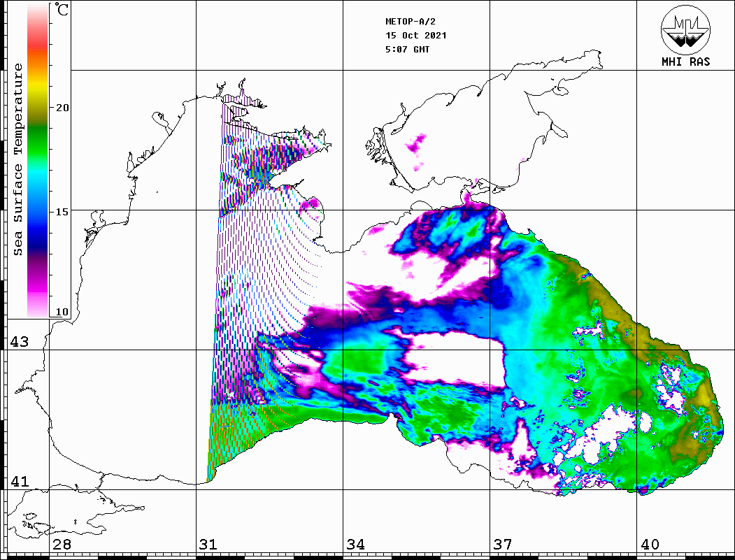
Task: Click longitude label 40
Action: pyautogui.click(x=650, y=544)
